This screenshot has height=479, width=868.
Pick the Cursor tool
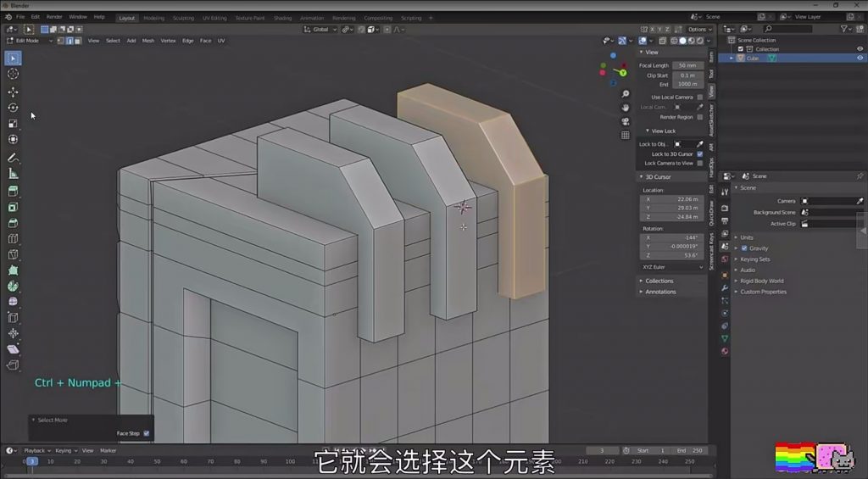pos(13,74)
